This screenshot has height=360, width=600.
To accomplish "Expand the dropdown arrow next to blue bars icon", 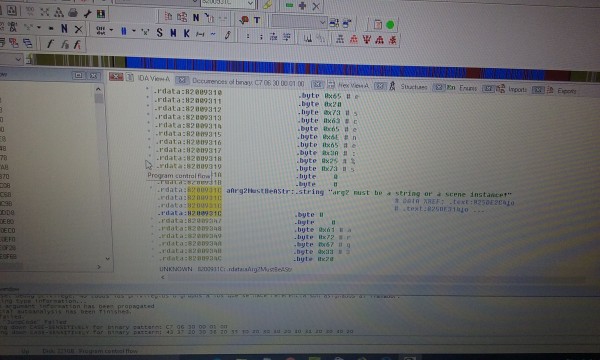I will (x=134, y=31).
